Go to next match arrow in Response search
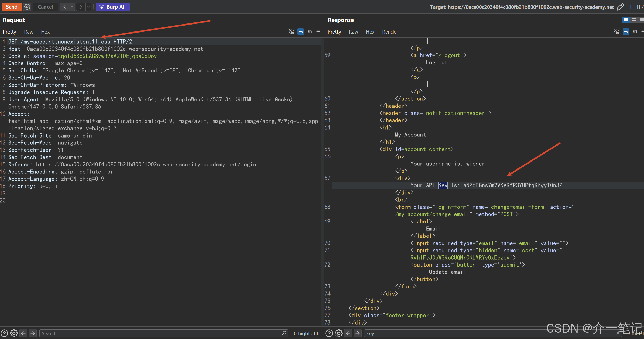This screenshot has height=339, width=644. [358, 333]
